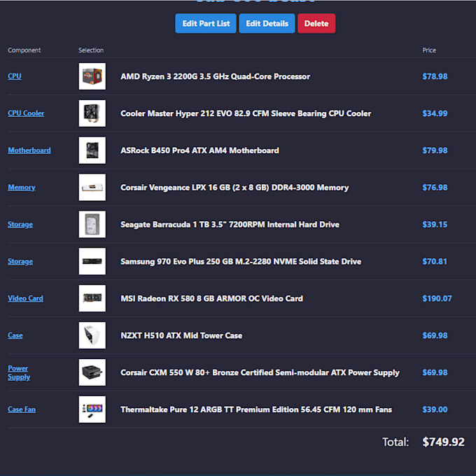The width and height of the screenshot is (476, 476).
Task: Click the Edit Part List button
Action: point(206,23)
